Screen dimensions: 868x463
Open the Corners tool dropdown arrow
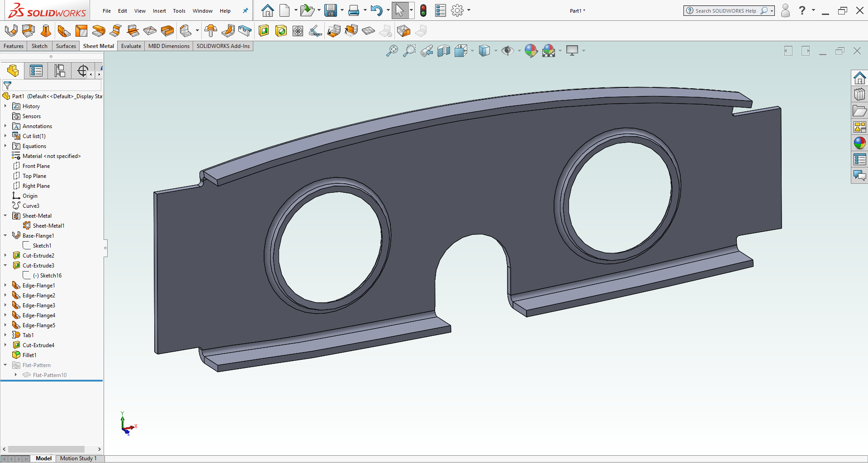[197, 31]
